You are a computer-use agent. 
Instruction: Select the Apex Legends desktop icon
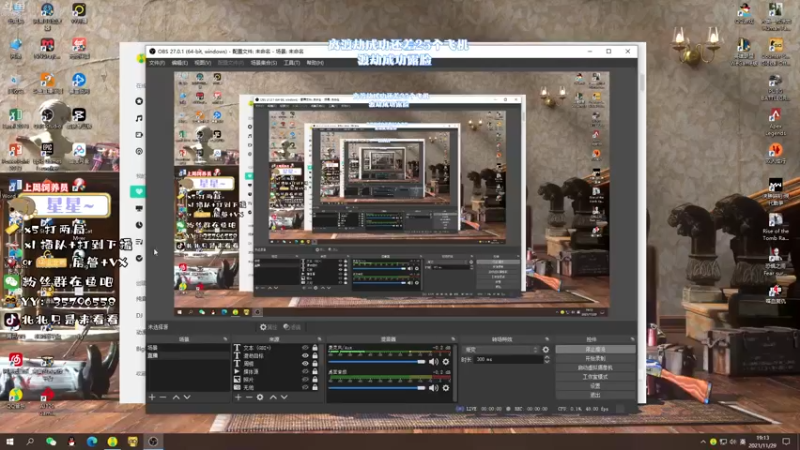click(776, 122)
